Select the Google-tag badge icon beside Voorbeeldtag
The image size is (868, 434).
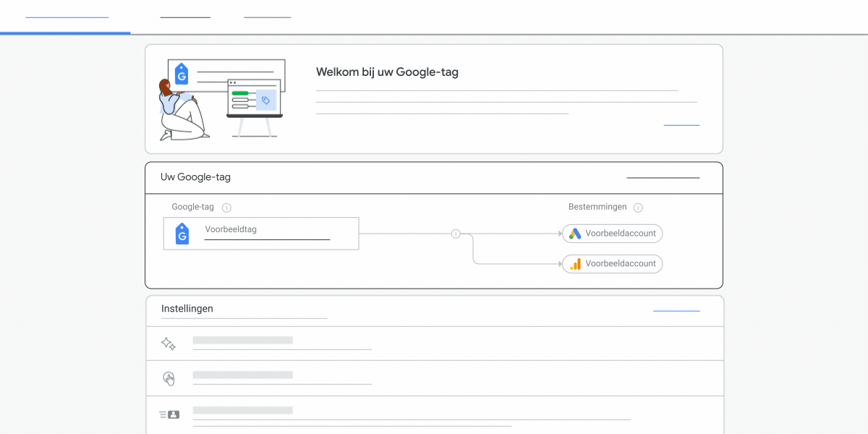(182, 233)
